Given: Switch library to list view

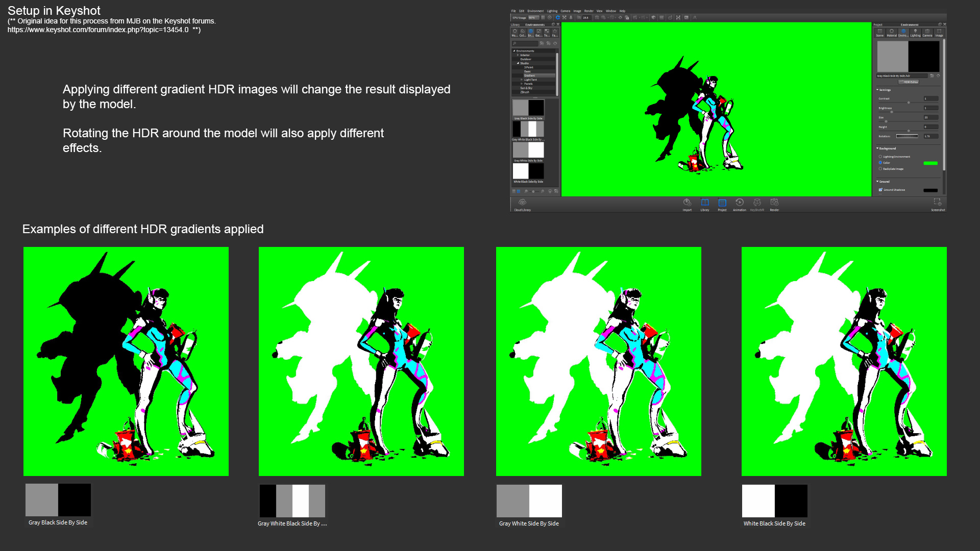Looking at the screenshot, I should click(514, 191).
